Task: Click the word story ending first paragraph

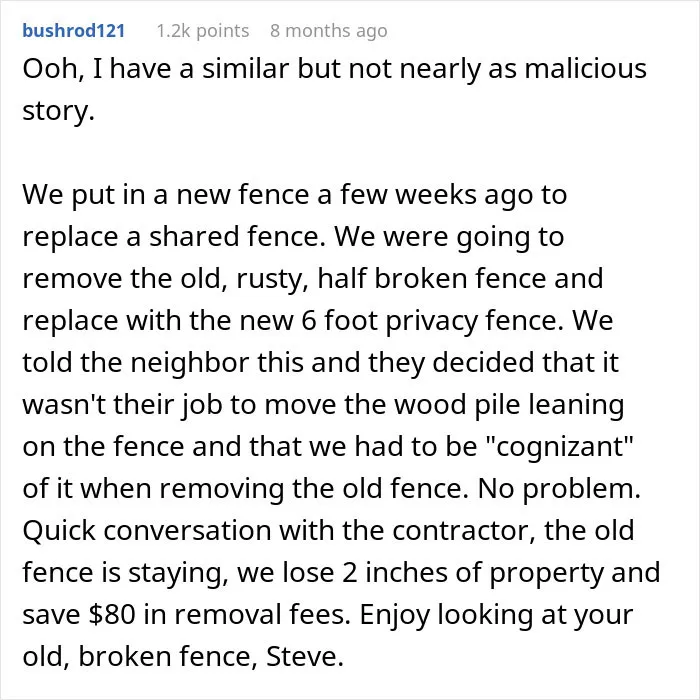Action: [58, 112]
